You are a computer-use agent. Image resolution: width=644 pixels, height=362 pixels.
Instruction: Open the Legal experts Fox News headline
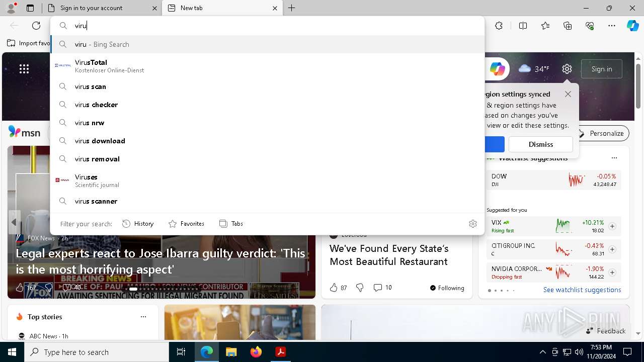point(160,261)
